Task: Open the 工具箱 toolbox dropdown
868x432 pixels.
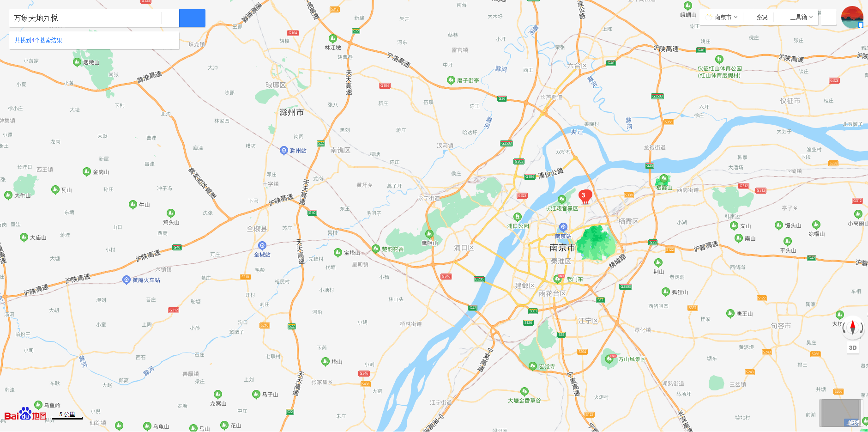Action: point(801,17)
